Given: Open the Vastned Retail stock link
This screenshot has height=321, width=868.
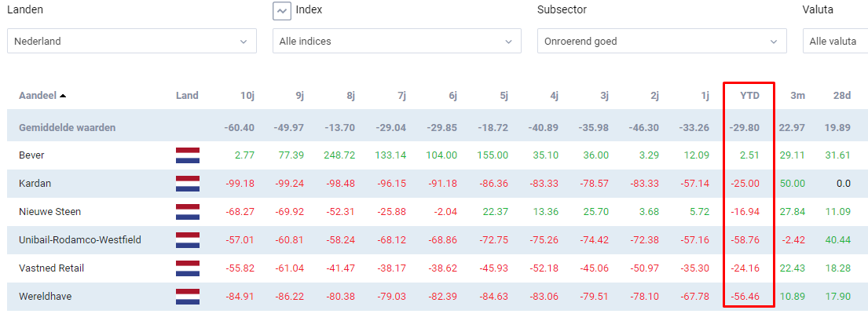Looking at the screenshot, I should tap(52, 268).
